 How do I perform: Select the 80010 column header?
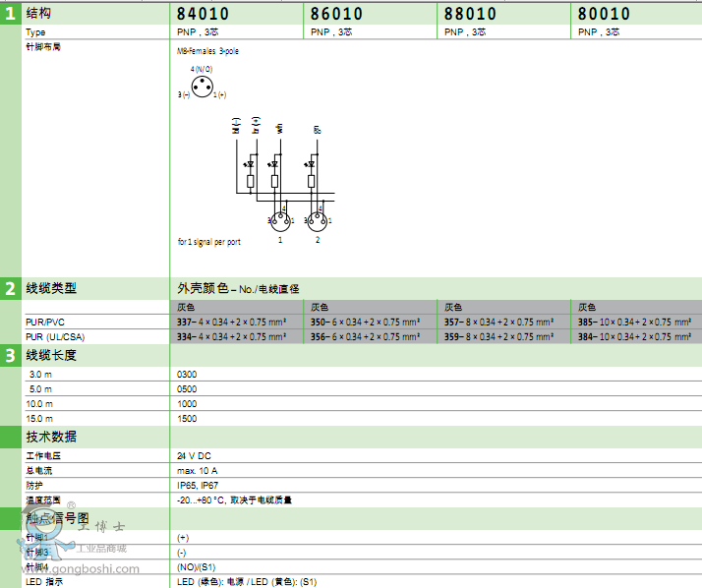[x=604, y=14]
